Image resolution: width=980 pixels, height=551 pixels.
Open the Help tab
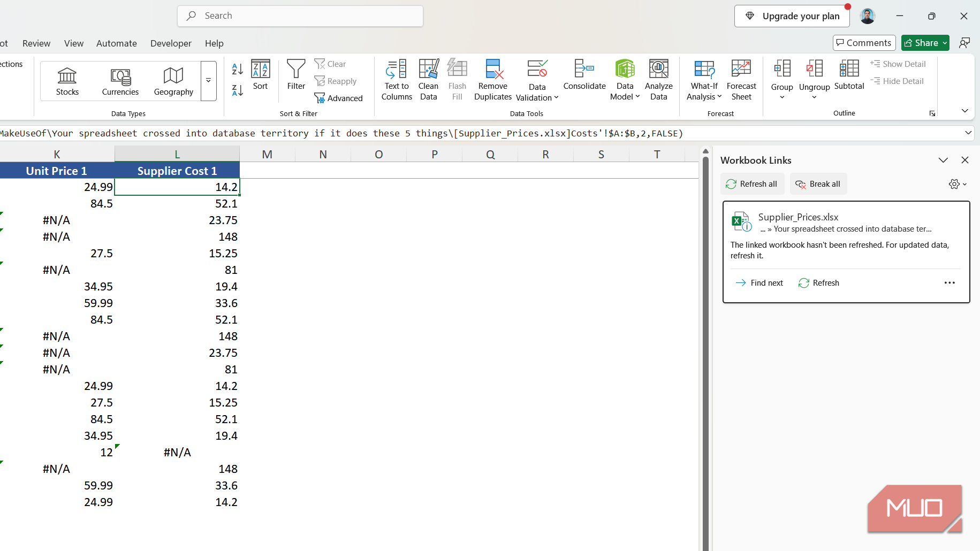(214, 43)
